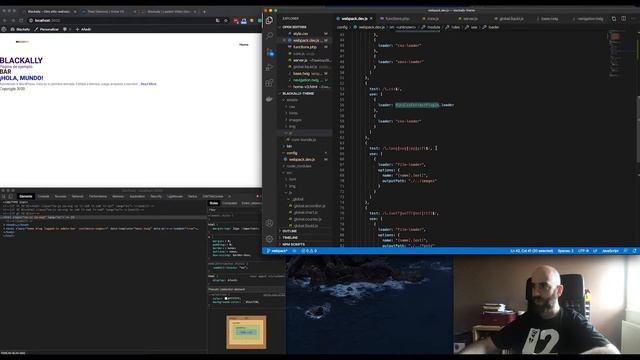640x360 pixels.
Task: Open Source Control view with blue badge
Action: point(270,52)
